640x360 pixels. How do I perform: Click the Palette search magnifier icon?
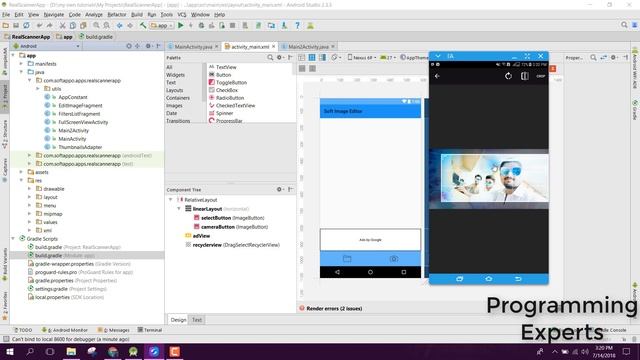270,58
